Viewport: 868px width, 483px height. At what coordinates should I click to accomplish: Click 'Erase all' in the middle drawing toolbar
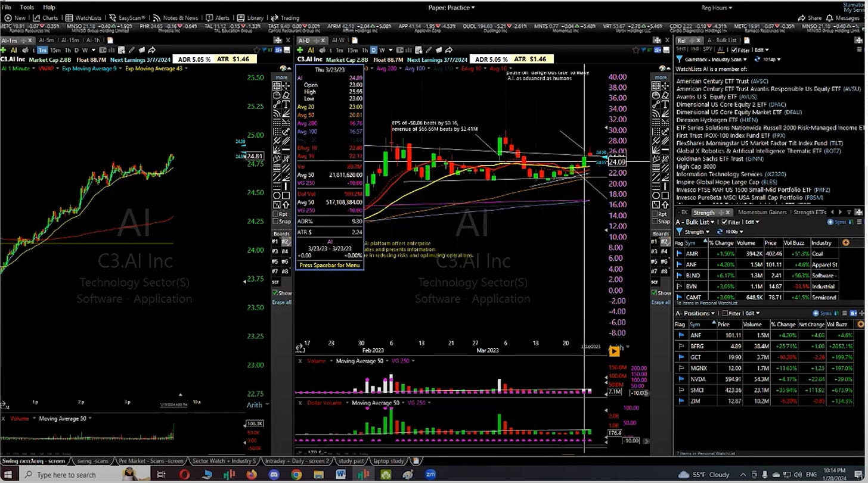point(282,303)
